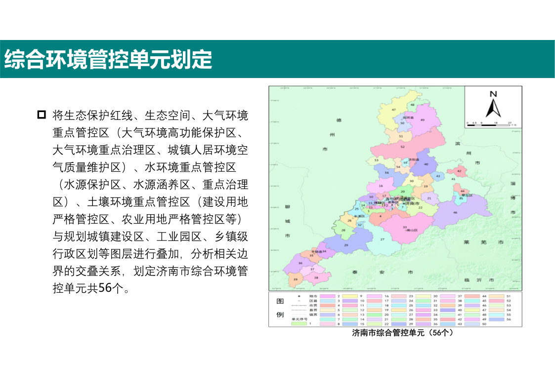
Task: Click the legend swatch for unit 56
Action: pos(497,319)
